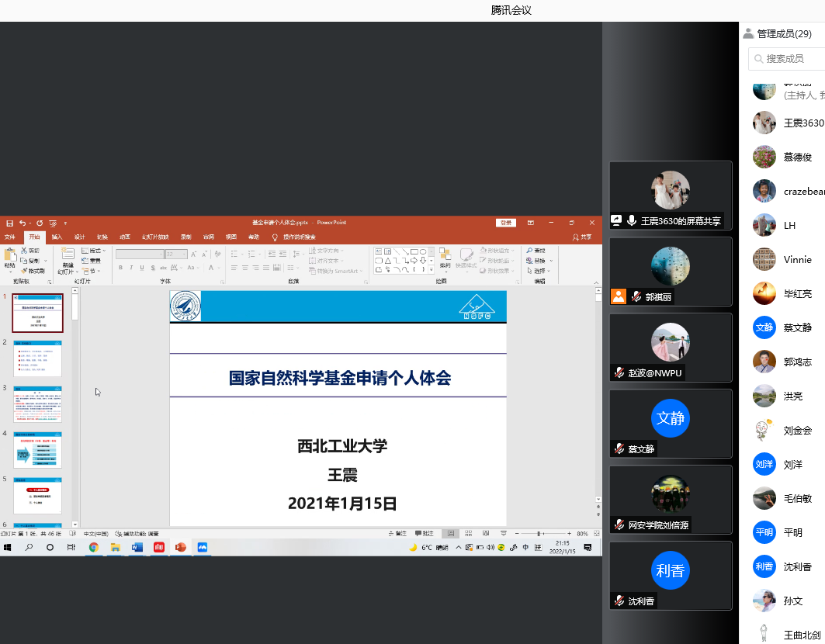Screen dimensions: 825x644
Task: Click the 登录 button in PowerPoint title bar
Action: 506,223
